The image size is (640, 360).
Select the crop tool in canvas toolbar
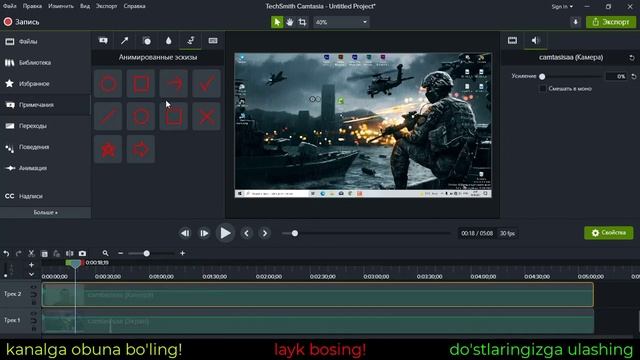pyautogui.click(x=302, y=22)
